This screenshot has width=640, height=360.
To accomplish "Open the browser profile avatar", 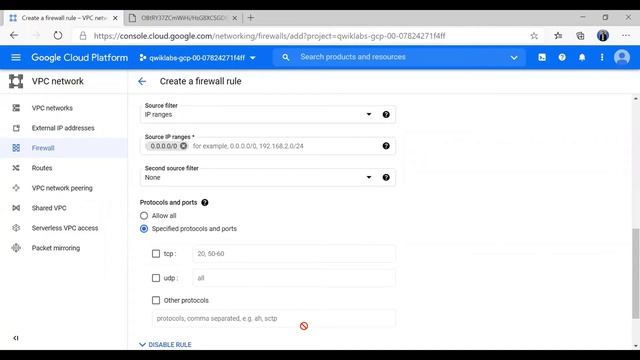I will [x=603, y=36].
